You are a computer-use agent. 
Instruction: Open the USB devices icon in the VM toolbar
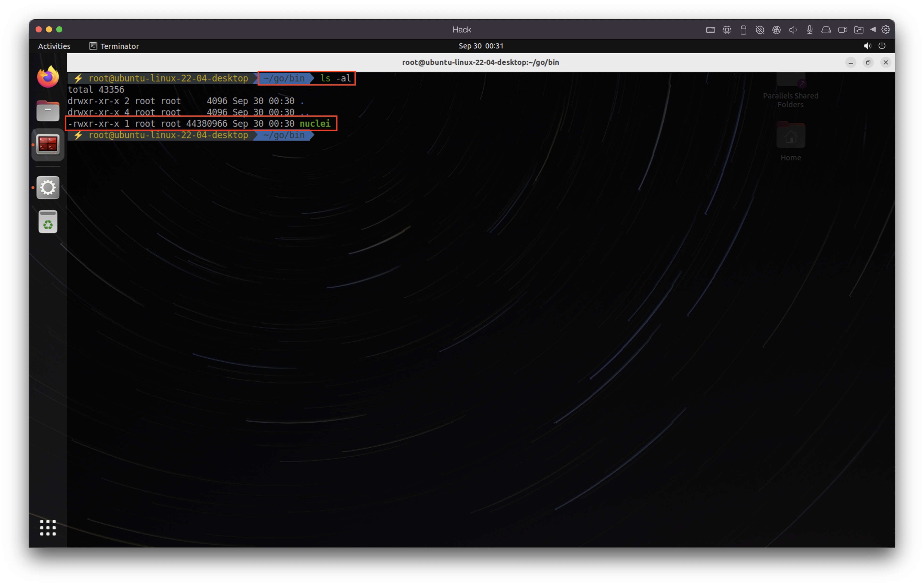click(743, 30)
